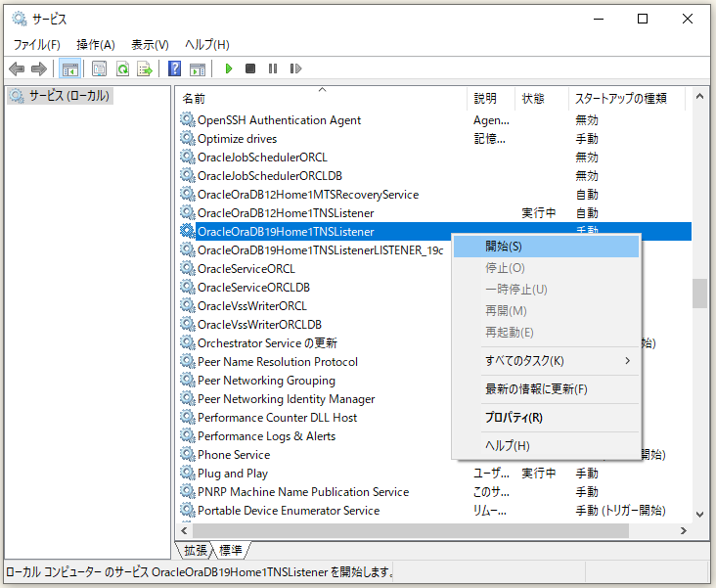716x588 pixels.
Task: Select the OracleJobSchedulerORCLDB service
Action: (x=269, y=176)
